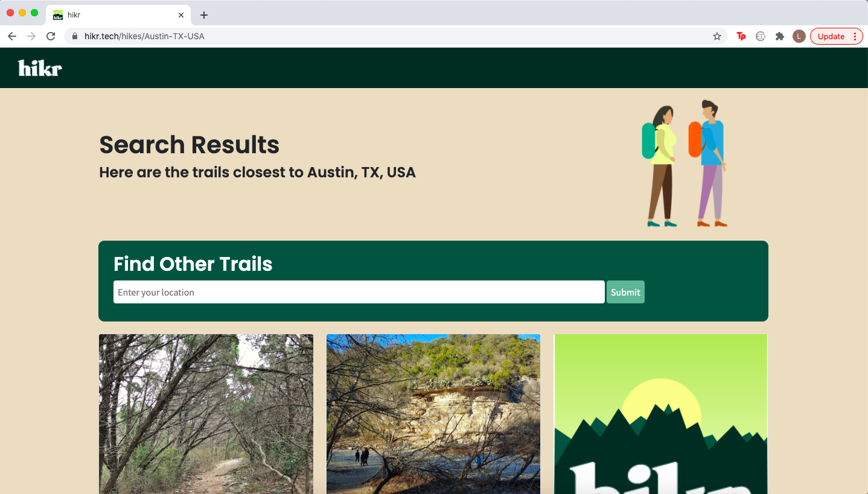This screenshot has height=494, width=868.
Task: Click the hikr logo in header
Action: 40,68
